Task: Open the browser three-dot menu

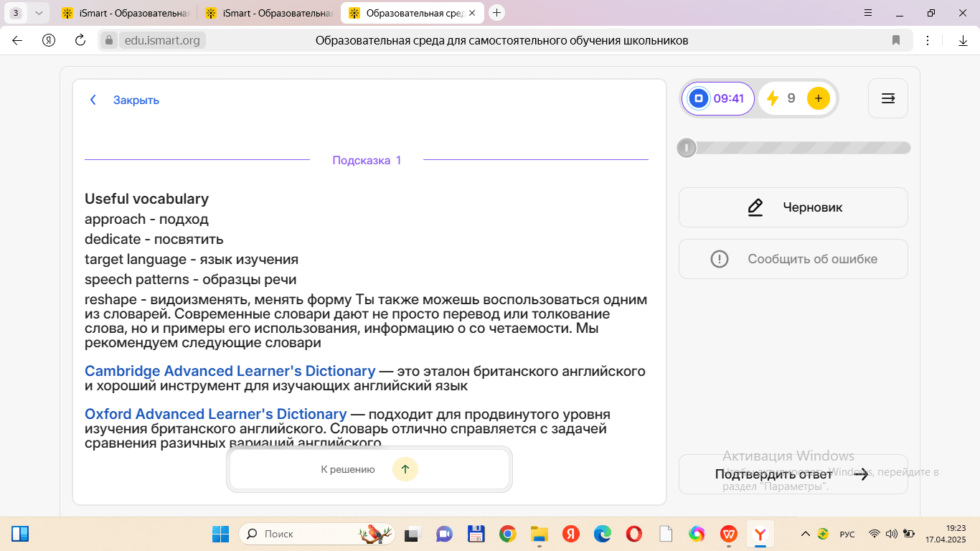Action: point(928,40)
